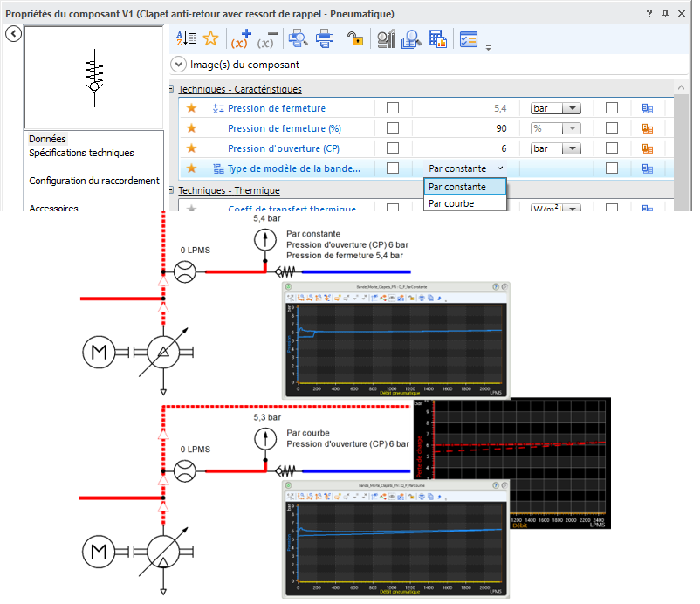Click the remove variable (x) minus icon
The width and height of the screenshot is (700, 604).
coord(267,39)
